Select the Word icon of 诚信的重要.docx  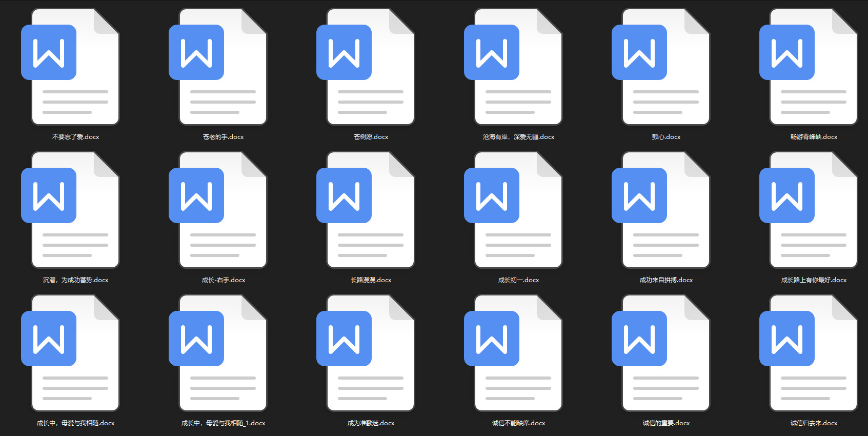661,353
